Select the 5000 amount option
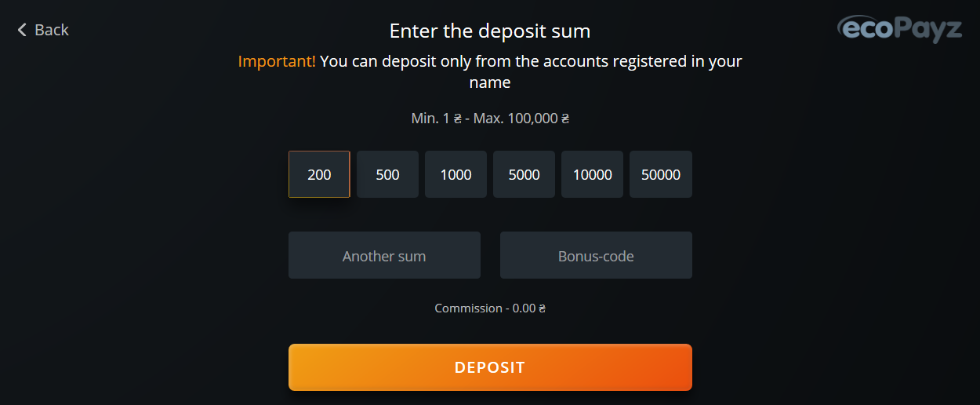Screen dimensions: 980x405 [x=524, y=174]
